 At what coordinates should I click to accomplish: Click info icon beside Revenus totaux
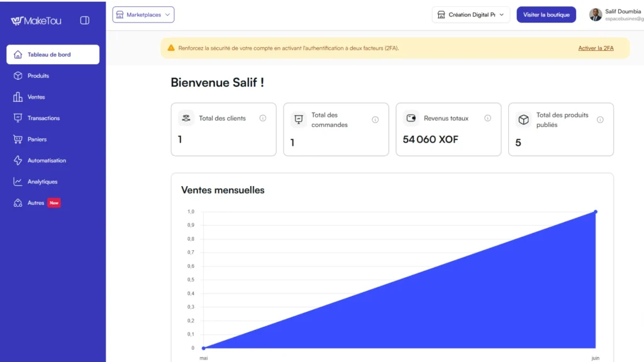487,118
